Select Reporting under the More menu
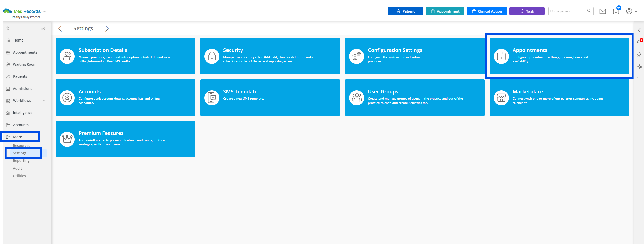 pyautogui.click(x=21, y=160)
